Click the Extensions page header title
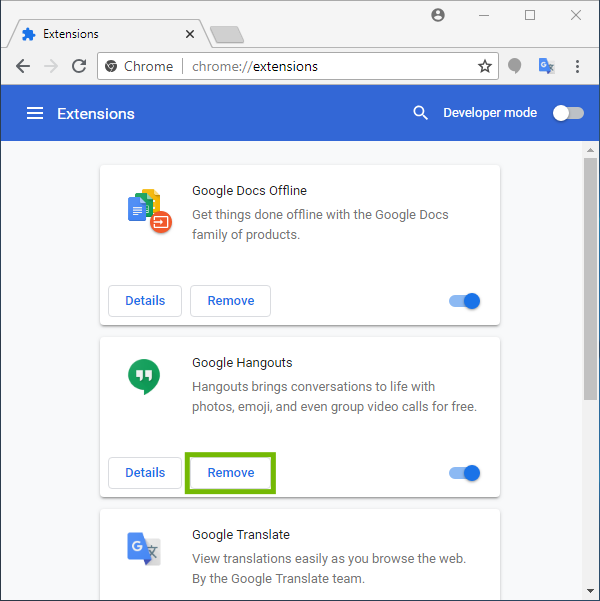This screenshot has height=601, width=600. (x=96, y=114)
